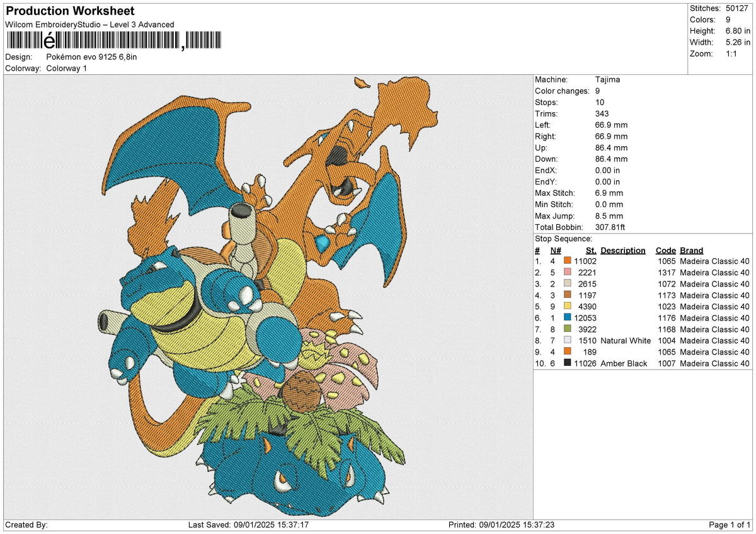Select the St. column header
Viewport: 756px width, 534px height.
pyautogui.click(x=591, y=251)
